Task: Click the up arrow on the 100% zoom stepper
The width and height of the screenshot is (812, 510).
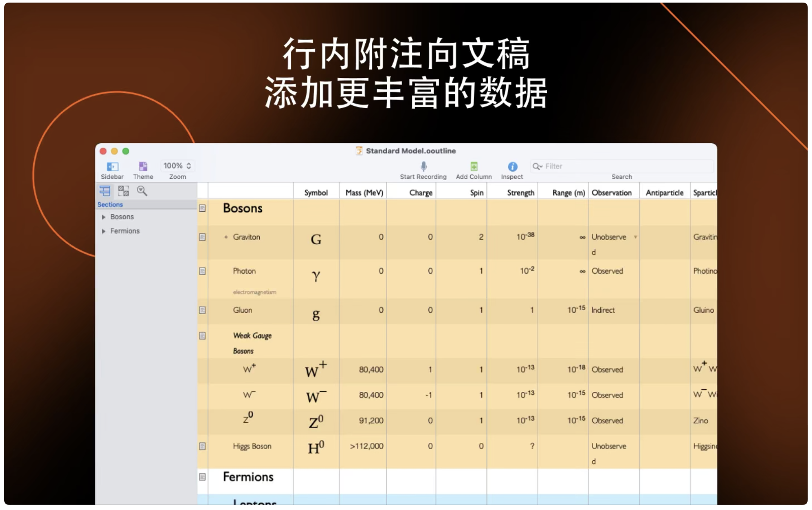Action: click(x=189, y=163)
